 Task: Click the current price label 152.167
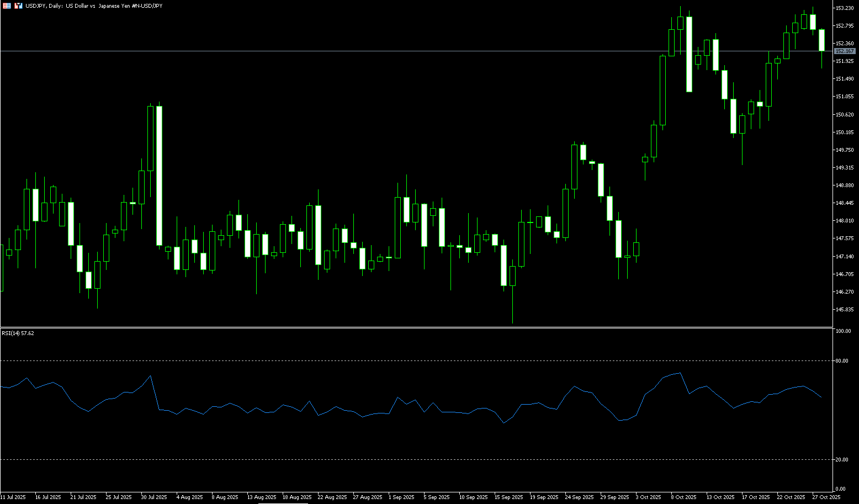point(845,51)
